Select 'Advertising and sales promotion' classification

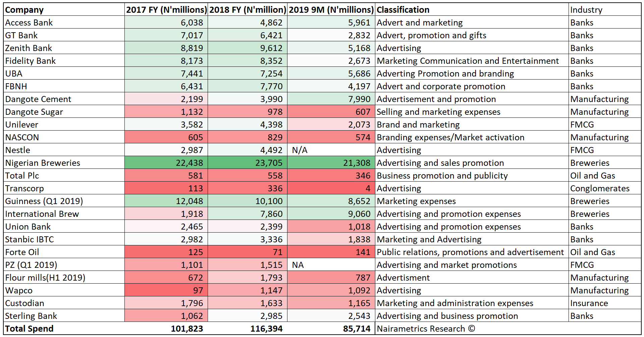472,163
